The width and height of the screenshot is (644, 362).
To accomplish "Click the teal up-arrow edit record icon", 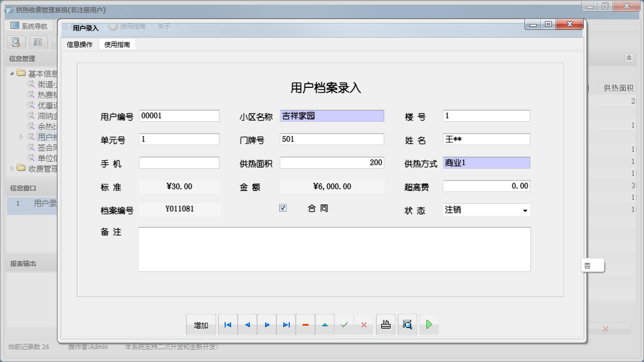I will coord(325,325).
